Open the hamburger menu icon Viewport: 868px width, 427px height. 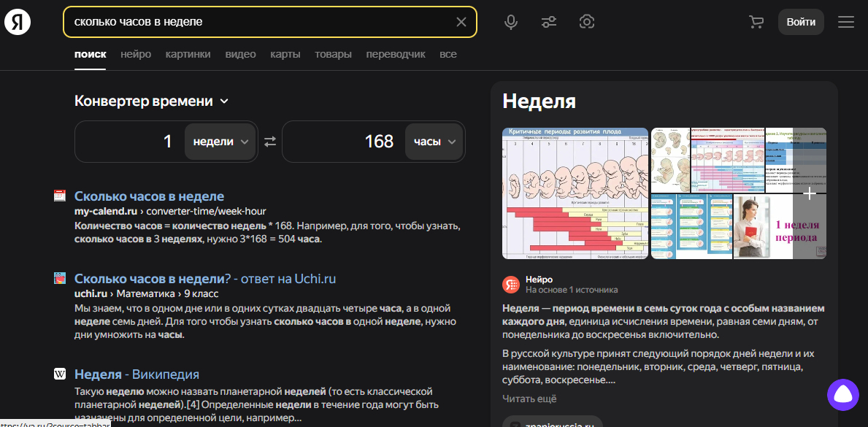click(x=846, y=22)
